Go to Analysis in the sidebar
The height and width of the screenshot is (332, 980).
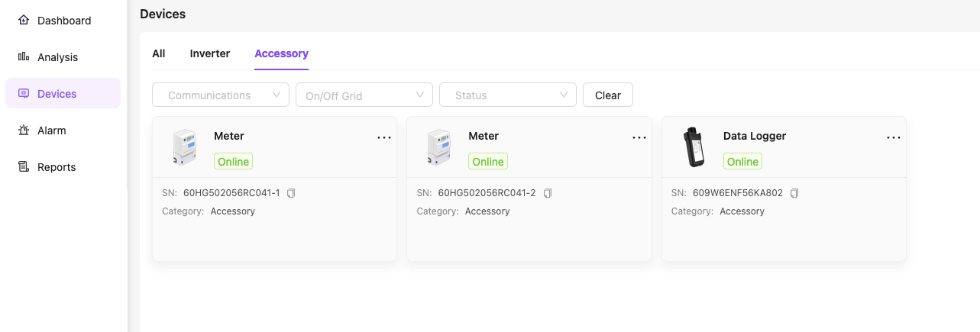[57, 57]
